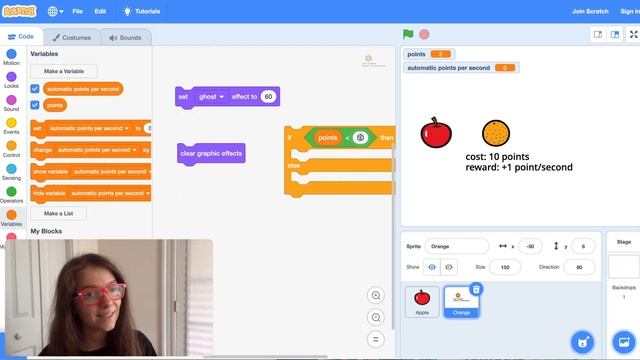Click the workspace vertical scrollbar
The height and width of the screenshot is (360, 640).
393,237
